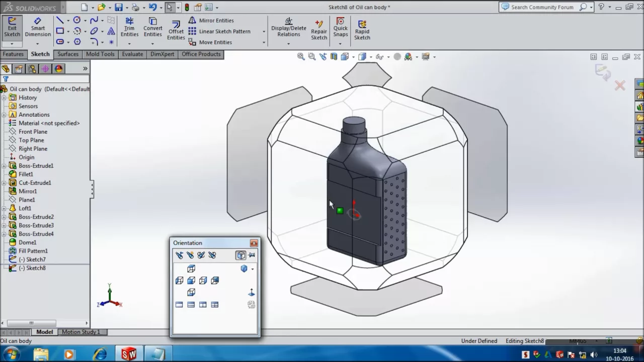Select the Corner Rectangle tool
The image size is (644, 362).
(x=60, y=31)
